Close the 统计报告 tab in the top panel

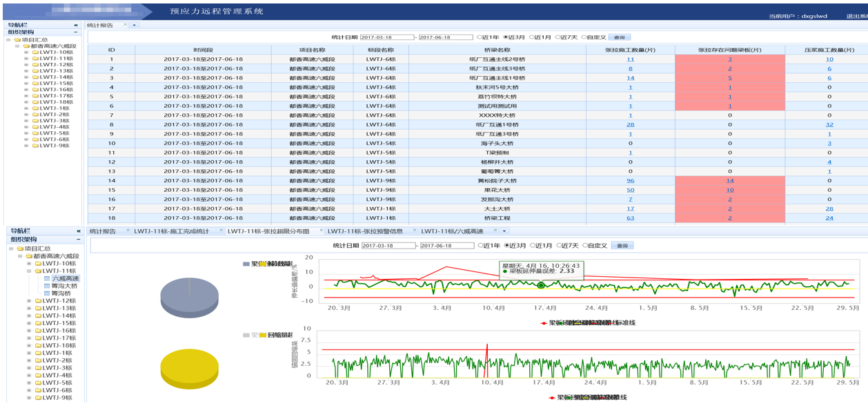click(125, 25)
